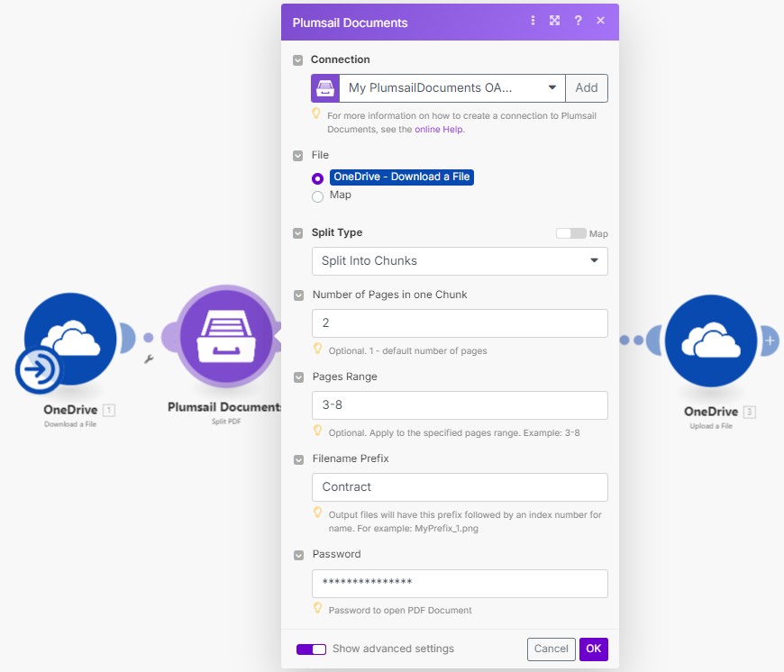Viewport: 784px width, 672px height.
Task: Click the Plumsail Documents dialog title
Action: (350, 23)
